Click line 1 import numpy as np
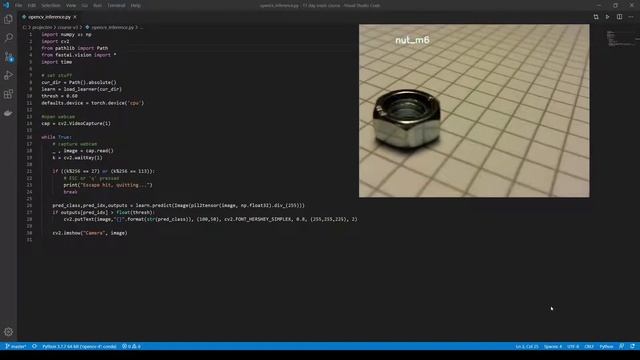 66,34
